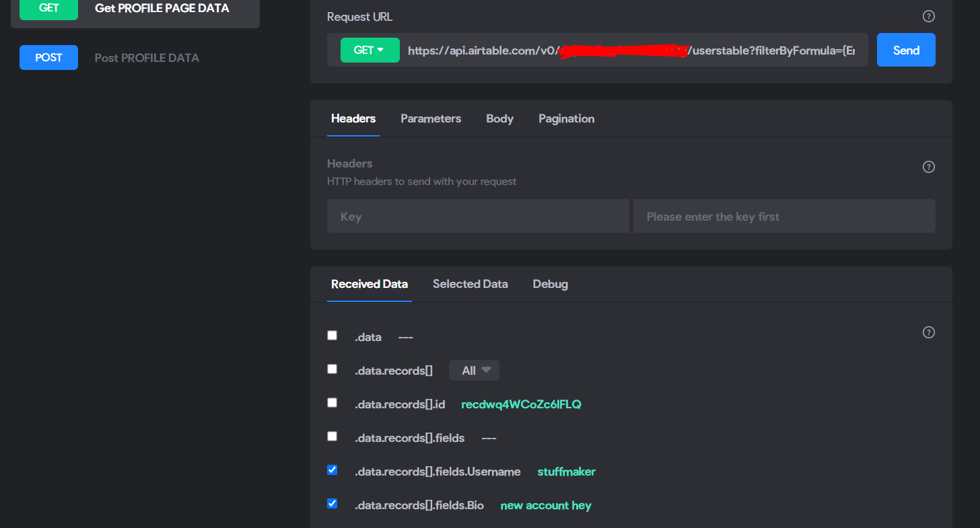Uncheck the fields.Username checkbox
980x528 pixels.
pos(332,469)
